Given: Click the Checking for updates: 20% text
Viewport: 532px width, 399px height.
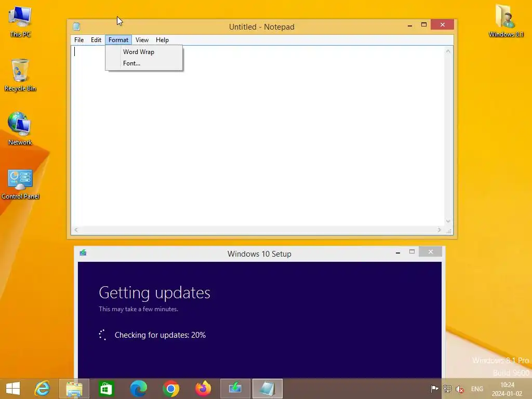Looking at the screenshot, I should pyautogui.click(x=160, y=335).
